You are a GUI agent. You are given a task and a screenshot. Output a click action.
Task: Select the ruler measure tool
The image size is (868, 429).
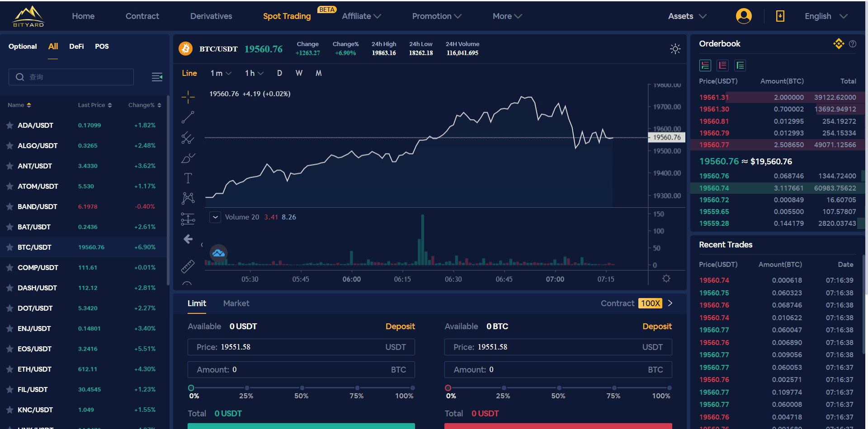click(188, 266)
